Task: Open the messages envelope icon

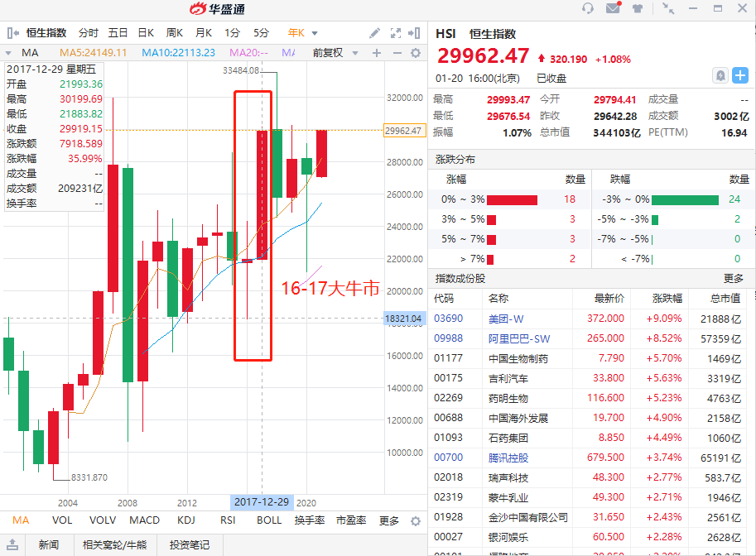Action: (x=614, y=7)
